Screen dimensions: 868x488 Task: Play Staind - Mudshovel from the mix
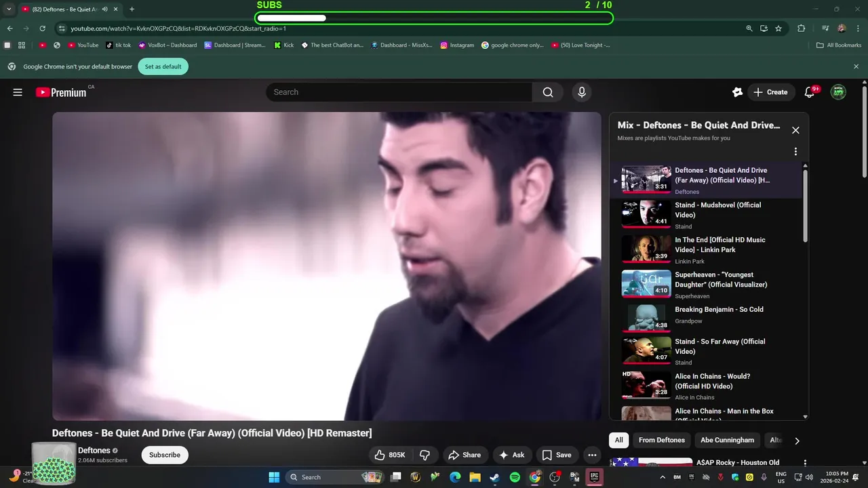[705, 215]
